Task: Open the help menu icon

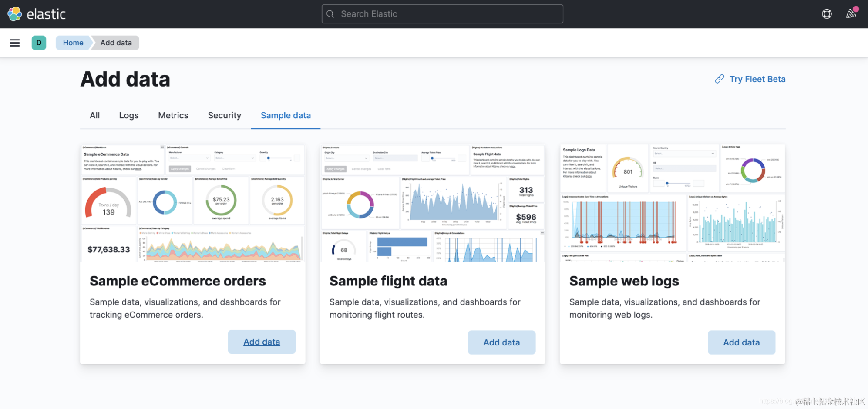Action: click(827, 14)
